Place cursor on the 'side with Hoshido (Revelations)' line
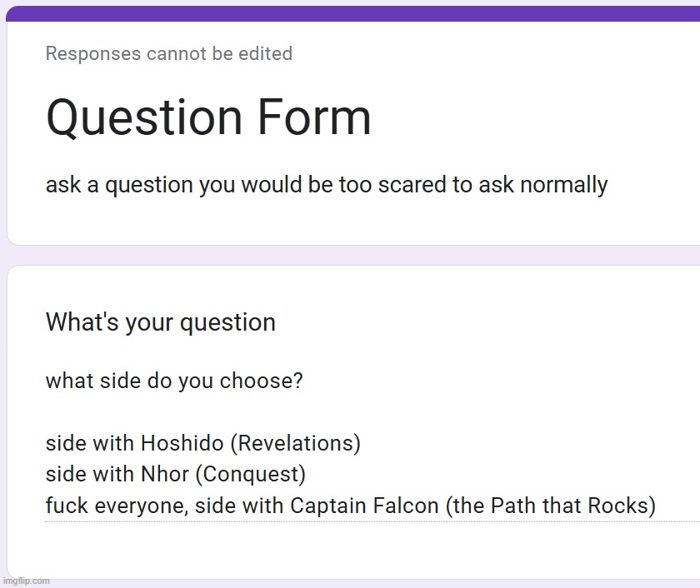 tap(203, 443)
